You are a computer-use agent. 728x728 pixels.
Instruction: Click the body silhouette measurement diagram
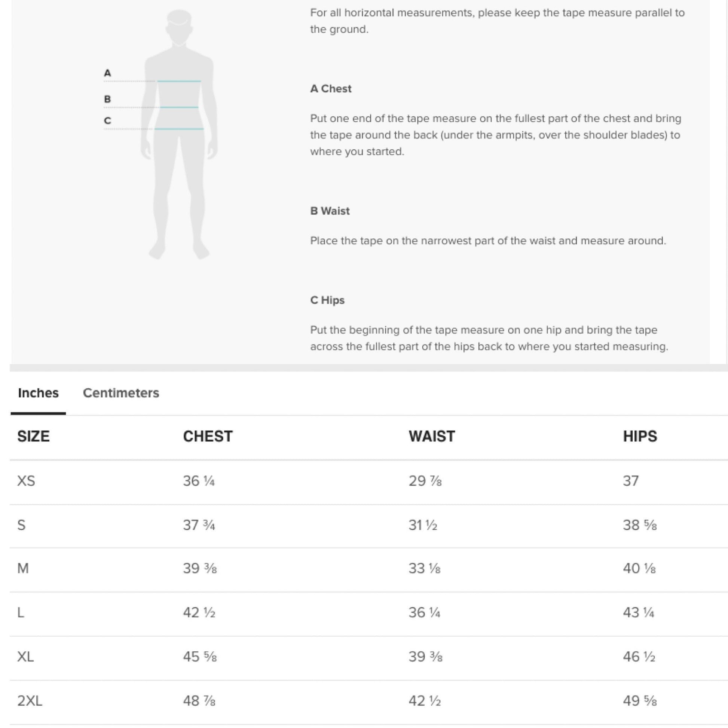click(x=179, y=135)
